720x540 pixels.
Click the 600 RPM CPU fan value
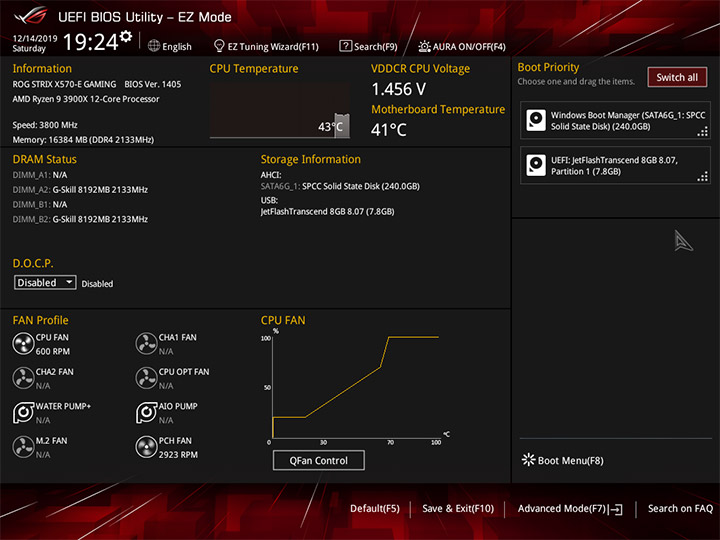[53, 351]
